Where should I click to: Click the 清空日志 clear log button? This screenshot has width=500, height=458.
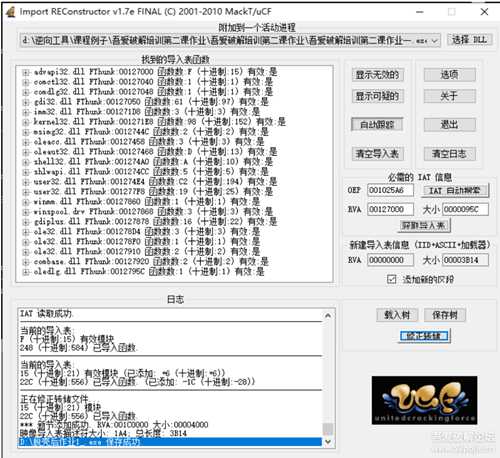[x=449, y=154]
